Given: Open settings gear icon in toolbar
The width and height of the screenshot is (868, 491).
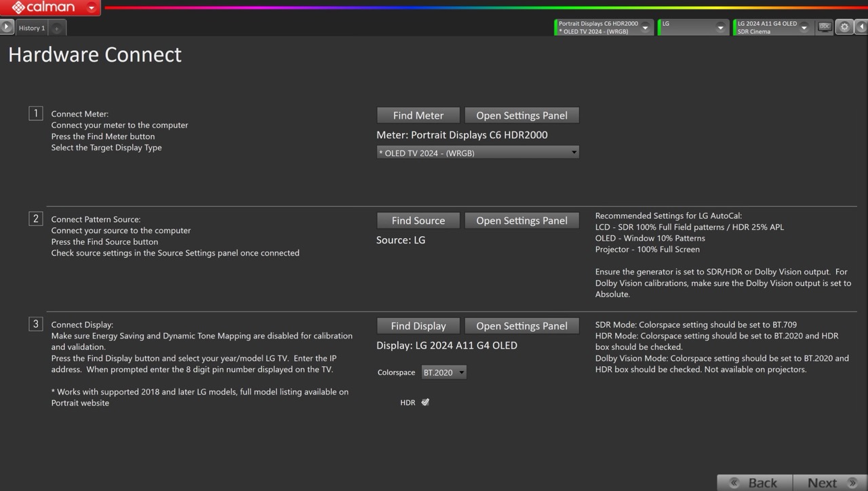Looking at the screenshot, I should [x=844, y=27].
